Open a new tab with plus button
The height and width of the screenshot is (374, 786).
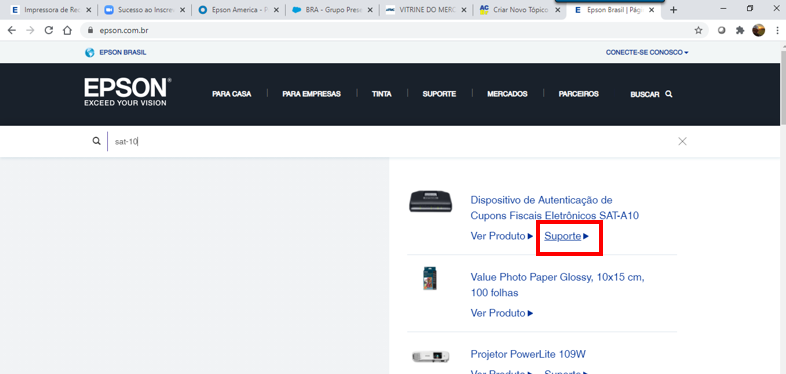pos(673,10)
